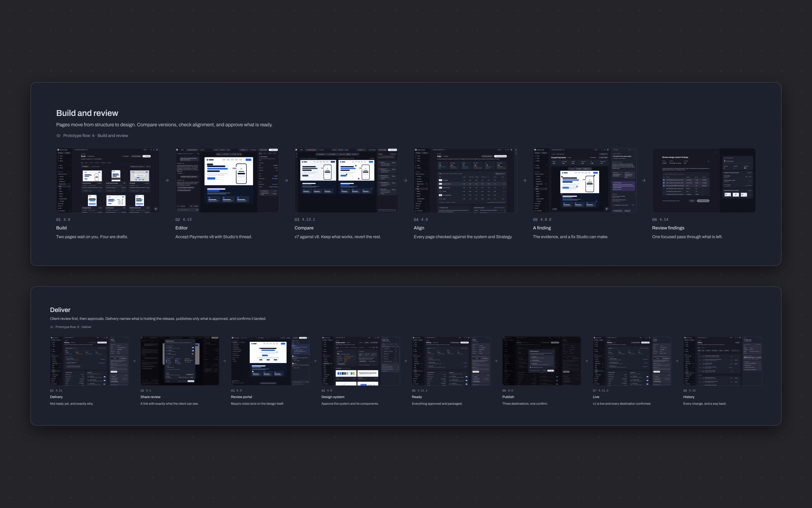
Task: Follow the 'Prototype flow: 6 · Deliver' link
Action: (x=74, y=327)
